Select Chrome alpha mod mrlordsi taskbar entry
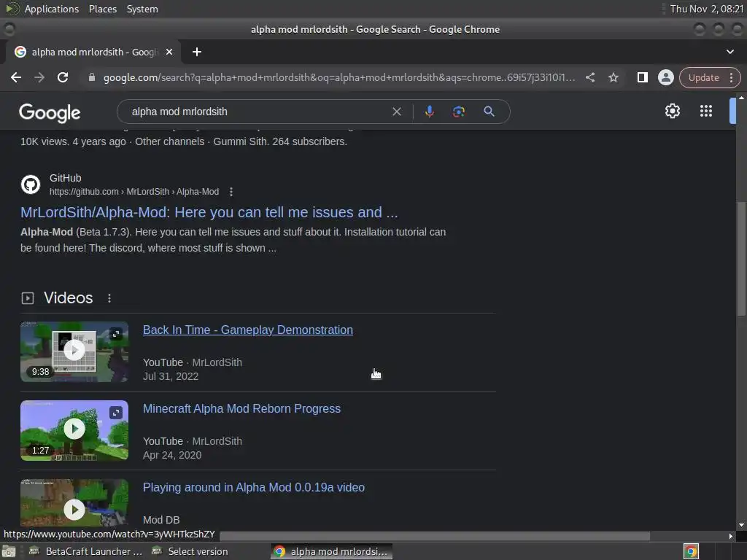The width and height of the screenshot is (747, 560). [x=332, y=551]
